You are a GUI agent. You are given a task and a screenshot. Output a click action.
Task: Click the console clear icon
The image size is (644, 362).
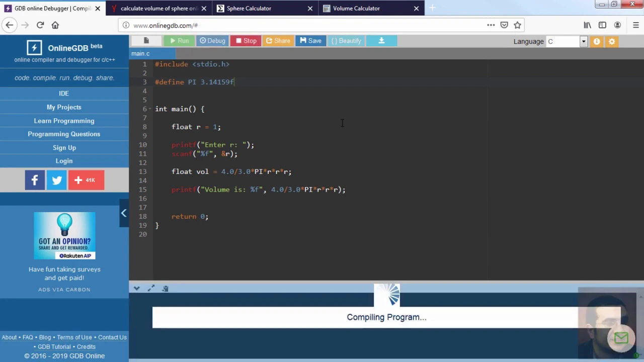pyautogui.click(x=165, y=288)
